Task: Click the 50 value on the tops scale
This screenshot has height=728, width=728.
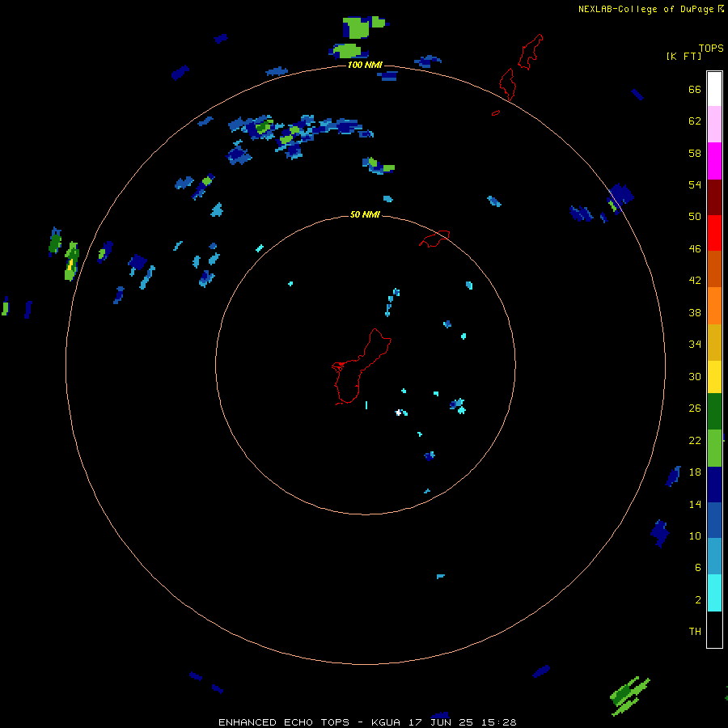Action: 695,217
